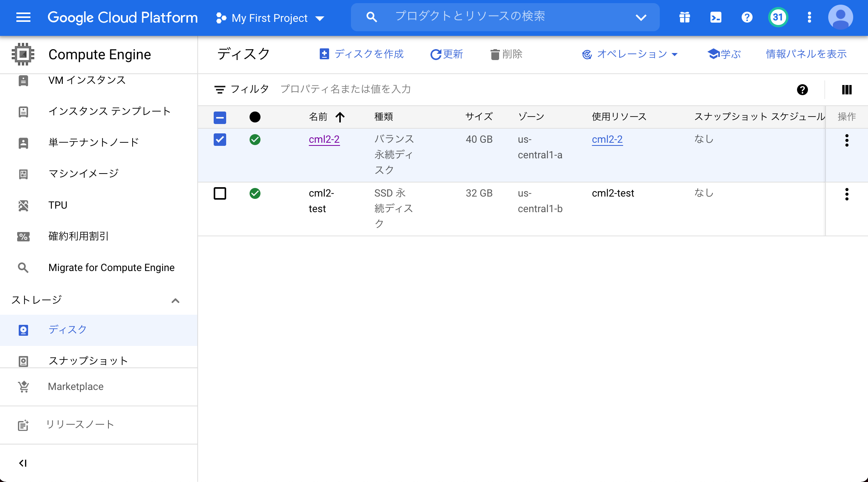The image size is (868, 482).
Task: Open the My First Project dropdown
Action: (270, 18)
